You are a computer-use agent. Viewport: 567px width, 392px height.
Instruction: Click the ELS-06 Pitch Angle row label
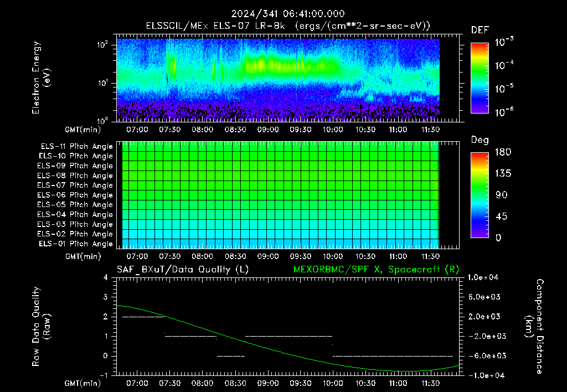click(x=75, y=195)
